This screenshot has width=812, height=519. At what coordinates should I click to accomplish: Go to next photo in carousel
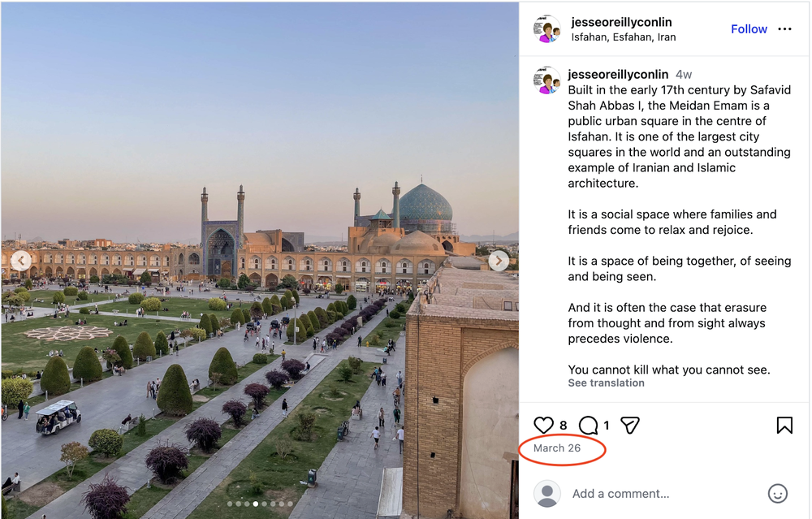[499, 261]
